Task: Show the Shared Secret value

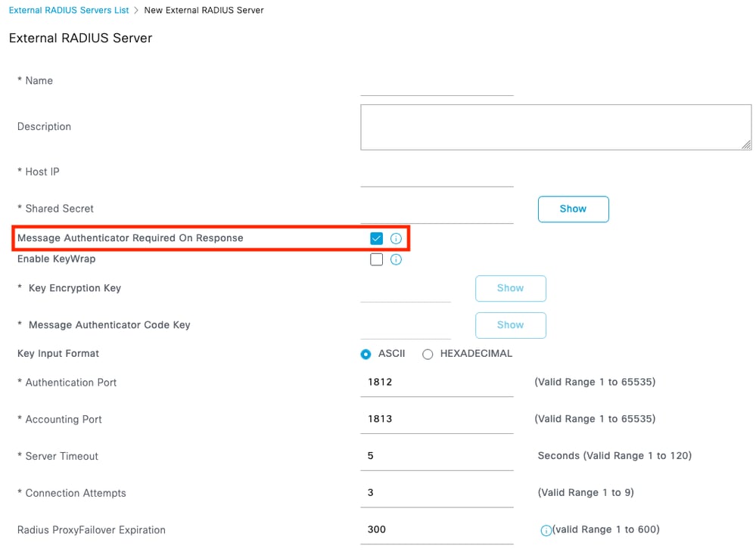Action: [x=573, y=209]
